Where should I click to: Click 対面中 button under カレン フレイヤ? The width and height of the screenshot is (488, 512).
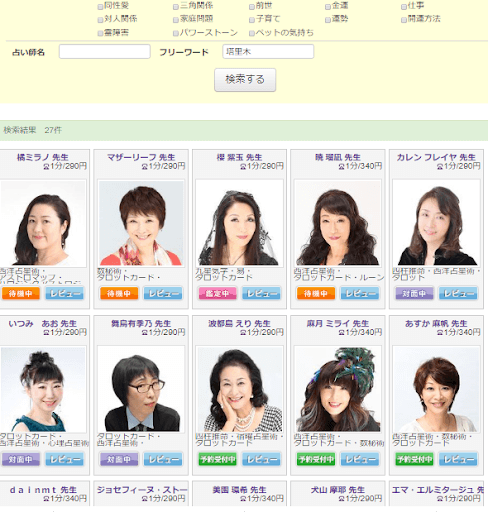click(414, 293)
